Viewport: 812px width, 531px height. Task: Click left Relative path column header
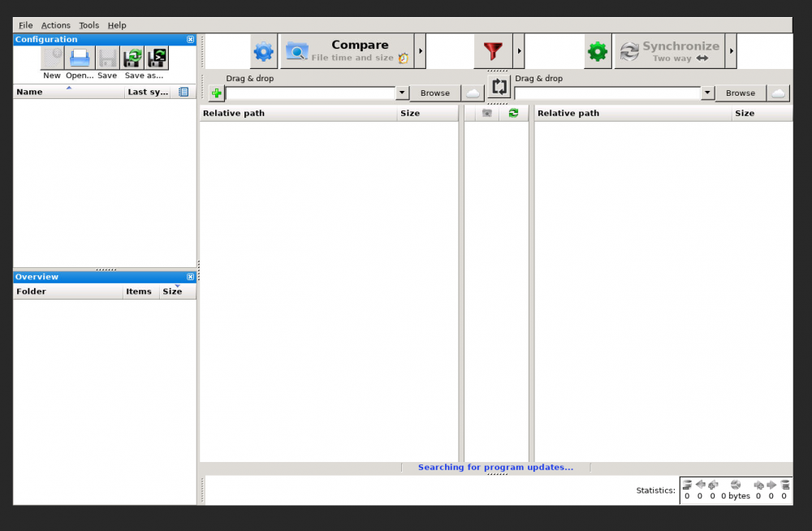pos(298,114)
